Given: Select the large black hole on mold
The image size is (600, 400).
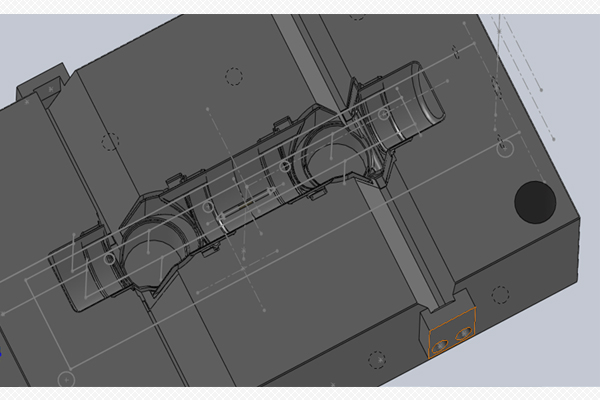Looking at the screenshot, I should pos(535,201).
